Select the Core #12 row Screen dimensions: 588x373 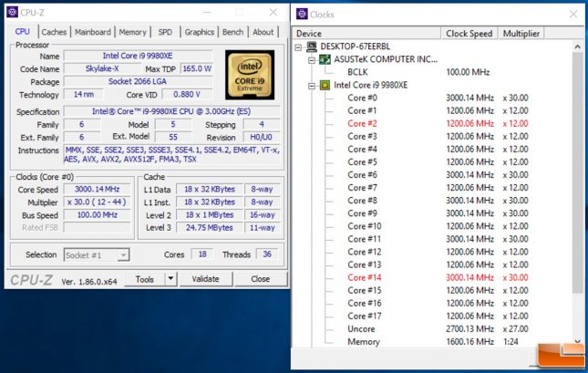(x=438, y=252)
